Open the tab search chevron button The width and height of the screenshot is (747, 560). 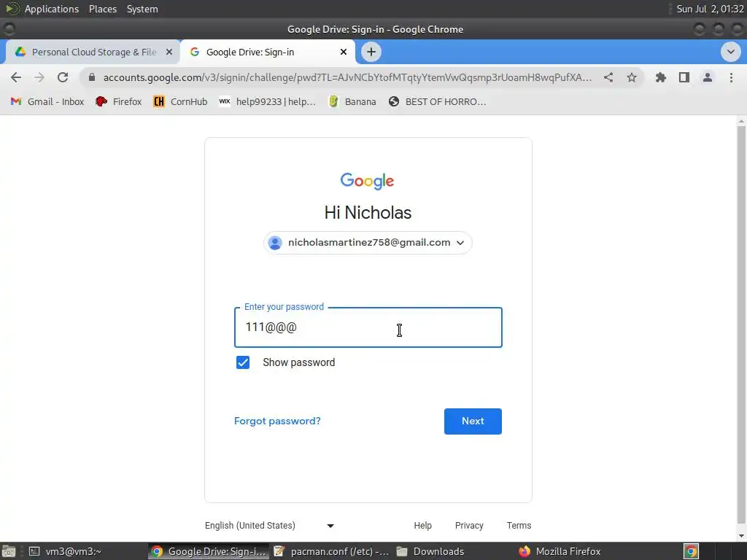click(x=730, y=52)
